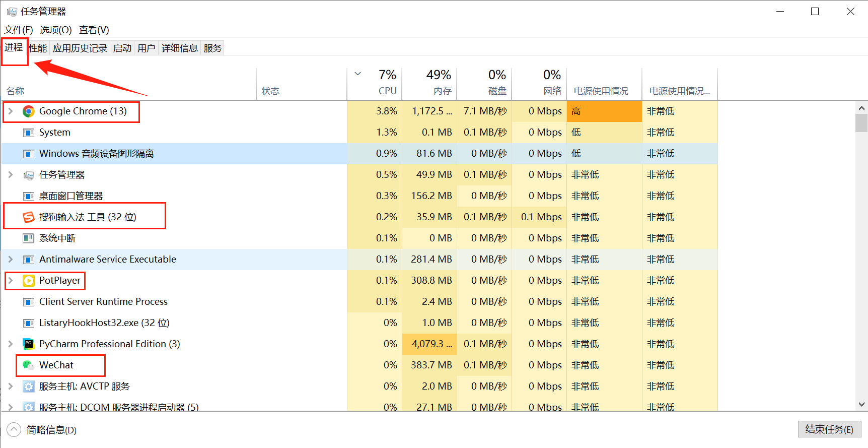Click the Antimalware Service Executable icon
The image size is (868, 448).
pos(29,260)
